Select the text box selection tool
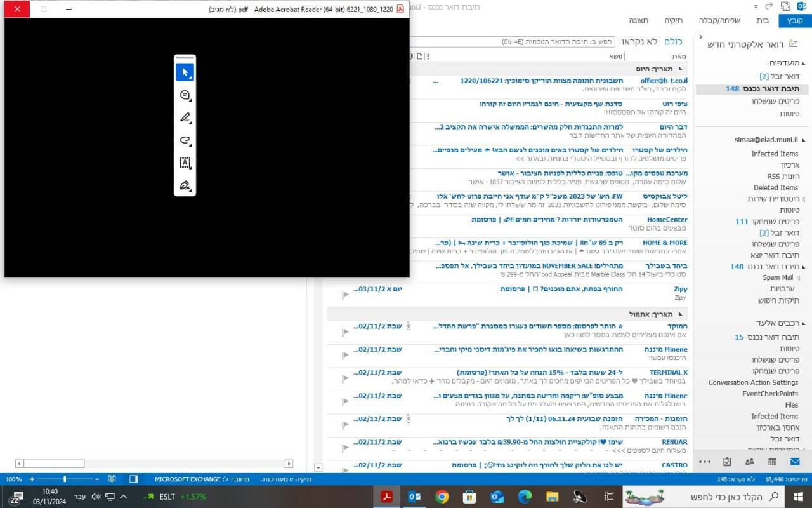The image size is (812, 508). pyautogui.click(x=185, y=163)
